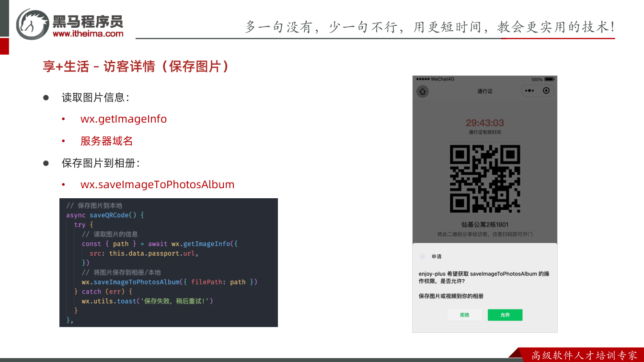The height and width of the screenshot is (362, 644).
Task: Click the catch (err) code line
Action: point(103,292)
